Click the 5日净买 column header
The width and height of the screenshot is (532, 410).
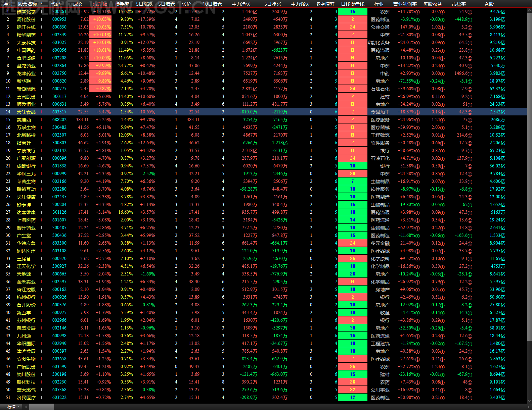[x=273, y=4]
